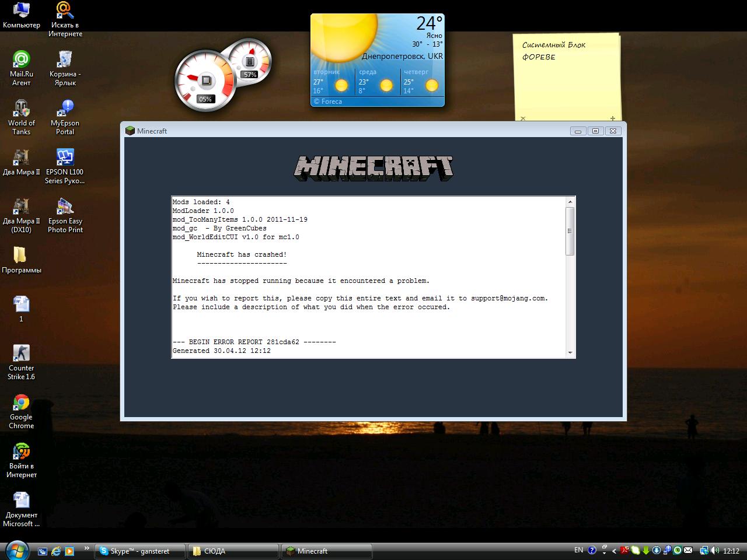Click the 12:12 taskbar clock
Viewport: 747px width, 560px height.
coord(731,551)
